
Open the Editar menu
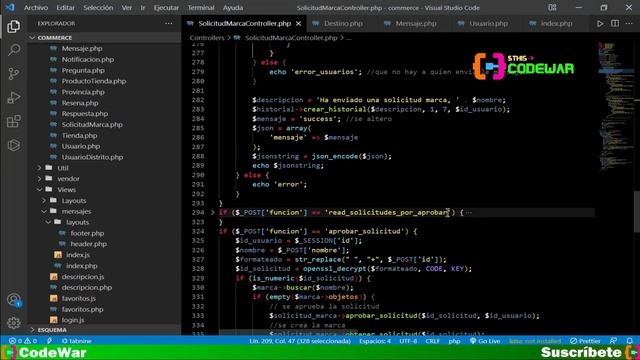point(65,8)
